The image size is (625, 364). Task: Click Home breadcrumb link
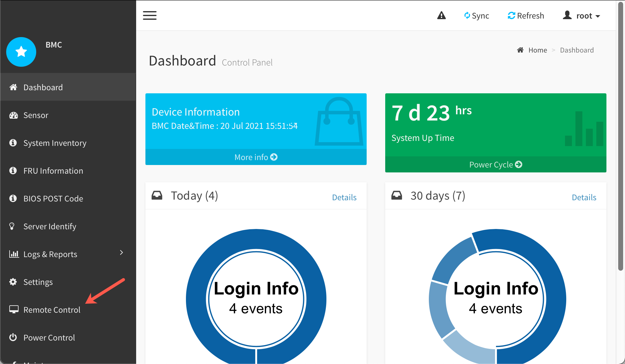(537, 50)
